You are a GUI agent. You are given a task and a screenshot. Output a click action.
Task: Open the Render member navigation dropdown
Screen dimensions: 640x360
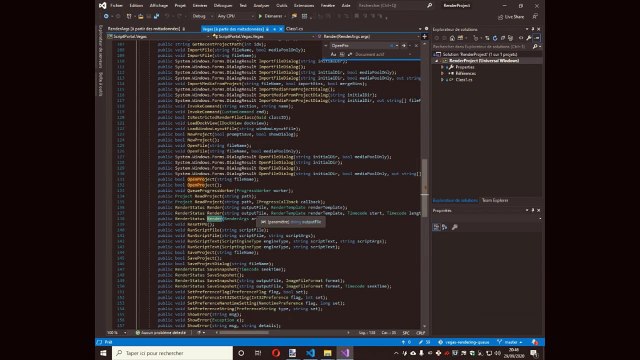click(368, 37)
